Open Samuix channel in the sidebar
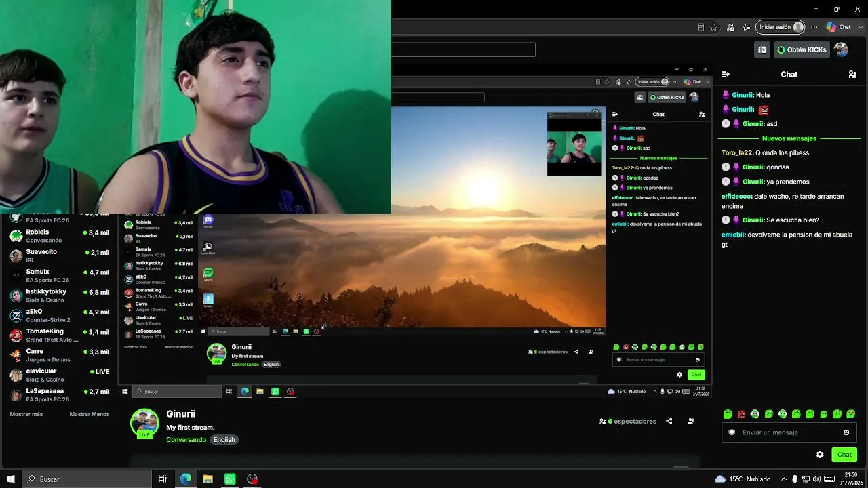Screen dimensions: 868x488 (x=59, y=276)
